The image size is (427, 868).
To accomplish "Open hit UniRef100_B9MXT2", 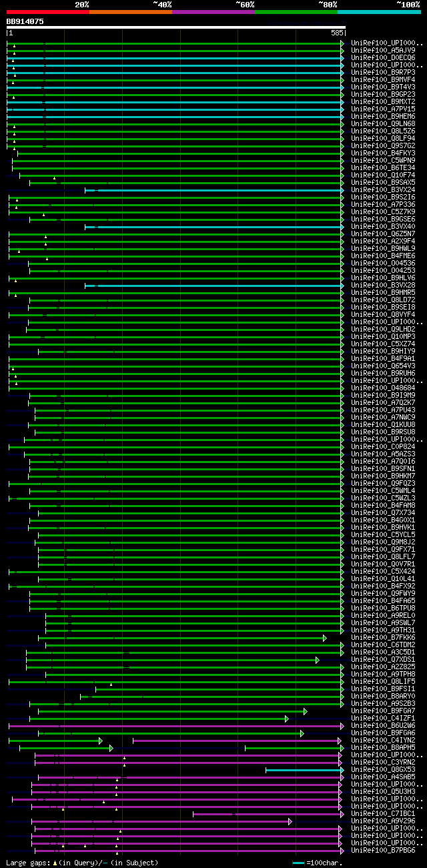I will click(x=383, y=101).
